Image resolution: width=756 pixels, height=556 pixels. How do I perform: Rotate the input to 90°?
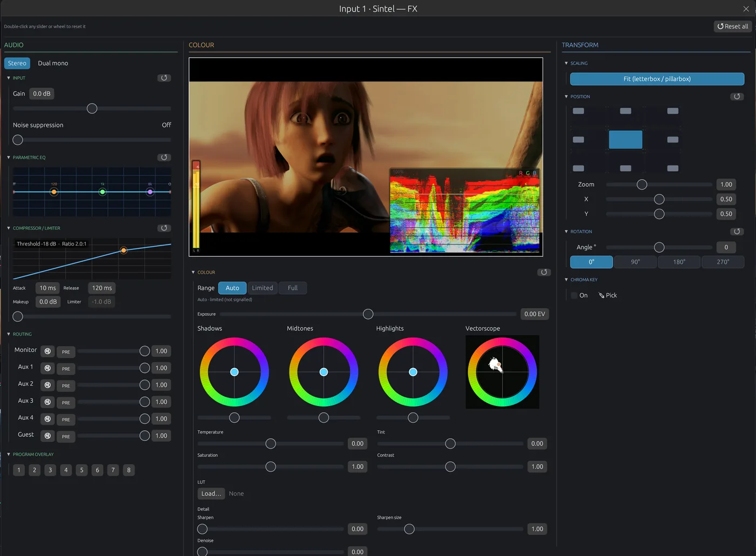tap(636, 262)
